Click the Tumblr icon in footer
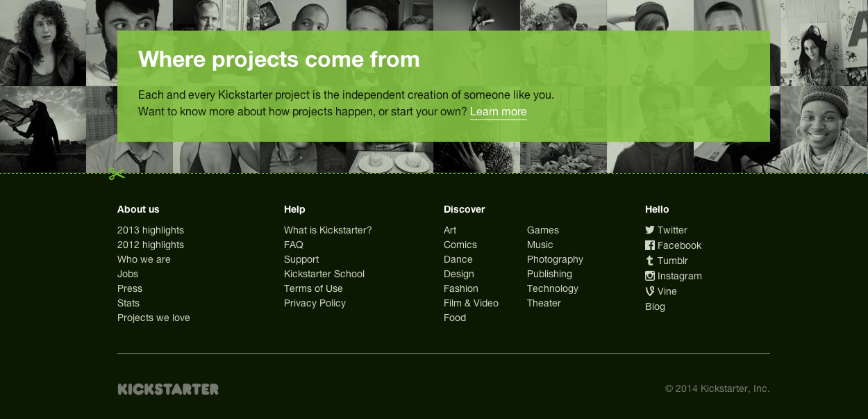 click(650, 261)
